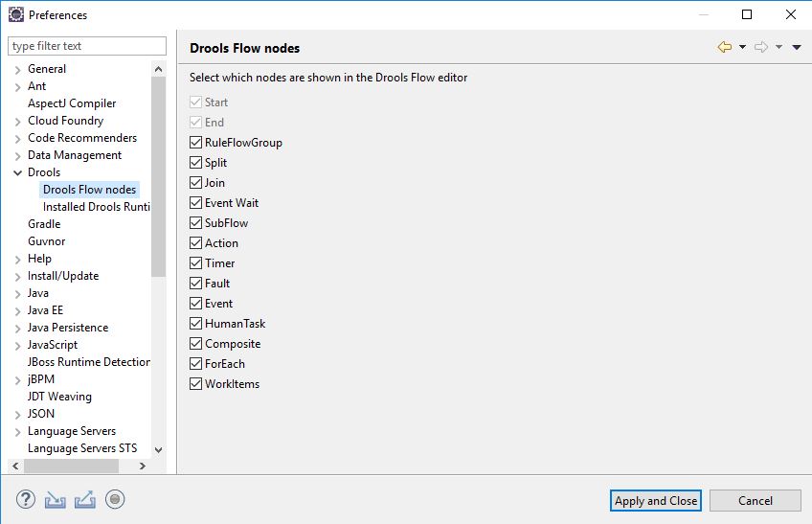Click the Oomph preference recorder icon
812x524 pixels.
[115, 499]
